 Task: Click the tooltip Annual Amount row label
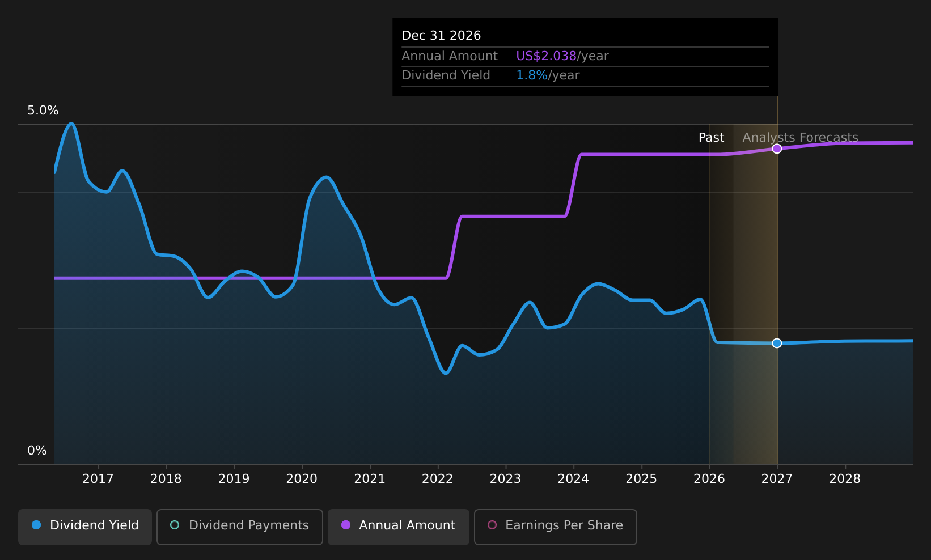450,56
